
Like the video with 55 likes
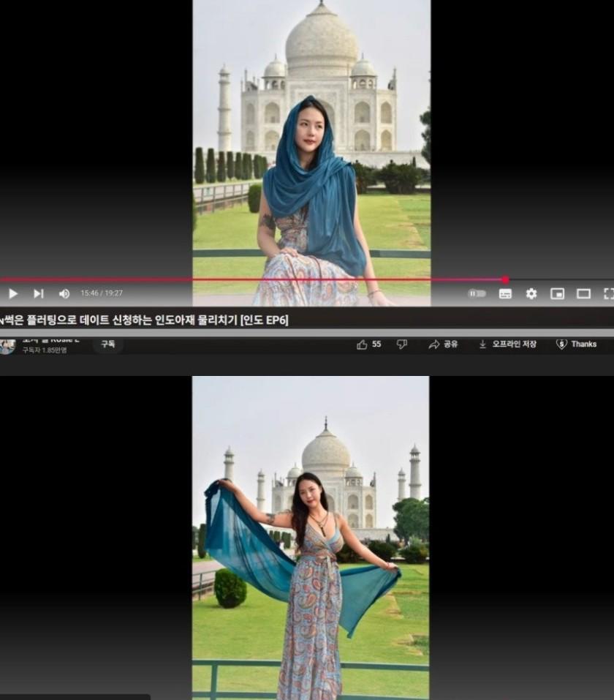tap(369, 345)
